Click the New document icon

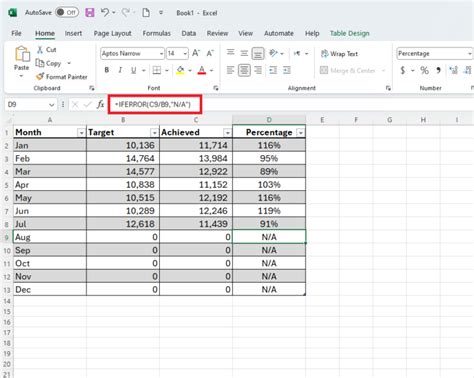(146, 13)
